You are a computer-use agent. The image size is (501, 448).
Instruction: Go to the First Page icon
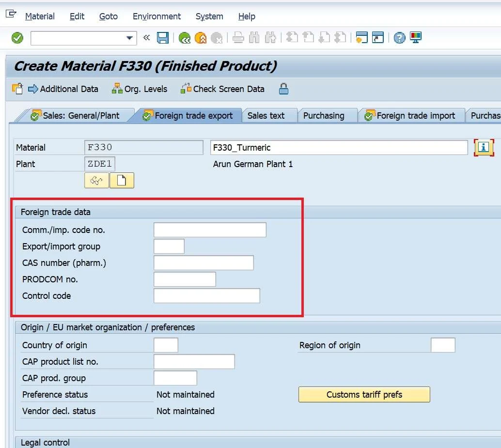(x=292, y=38)
